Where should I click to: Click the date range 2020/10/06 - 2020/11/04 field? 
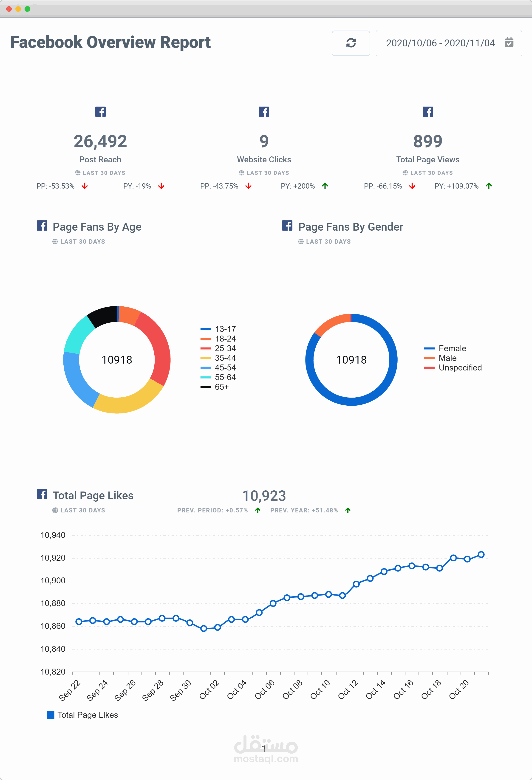[449, 43]
